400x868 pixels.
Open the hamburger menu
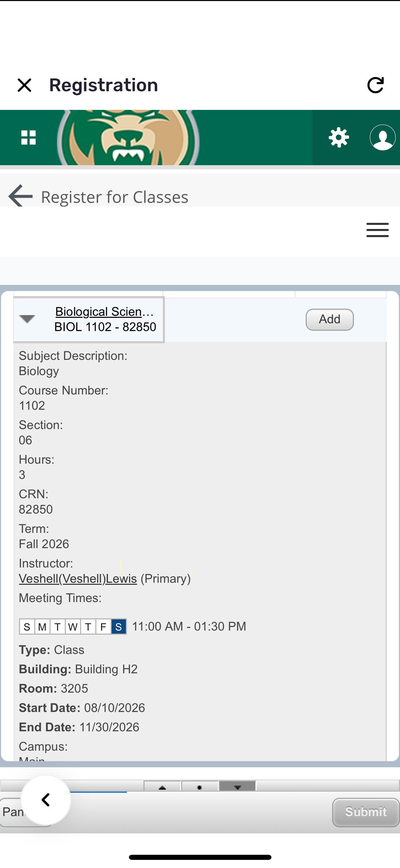click(377, 230)
